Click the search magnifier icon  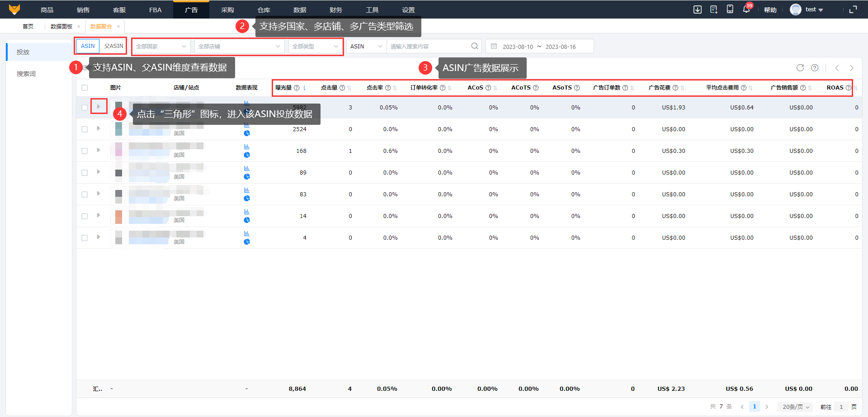(474, 46)
